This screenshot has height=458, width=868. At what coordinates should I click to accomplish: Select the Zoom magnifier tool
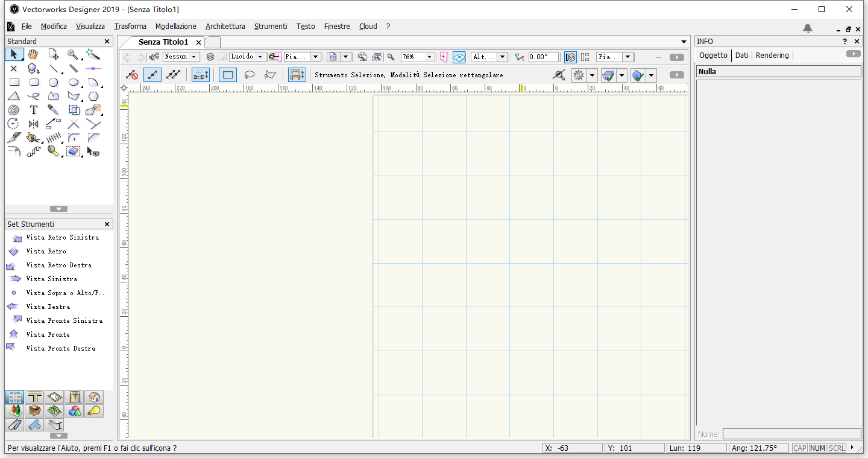point(74,55)
